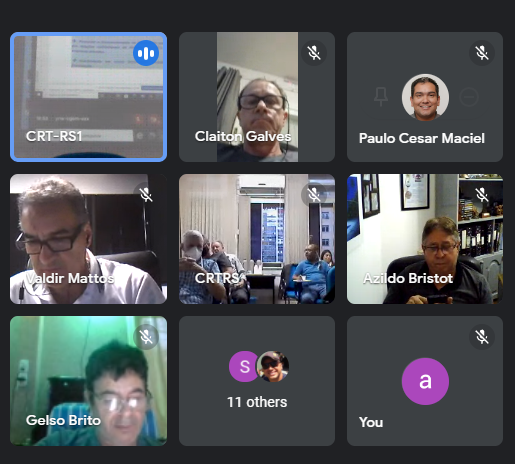Click muted mic icon on Valdir Mattos tile
Viewport: 515px width, 464px height.
pos(146,195)
